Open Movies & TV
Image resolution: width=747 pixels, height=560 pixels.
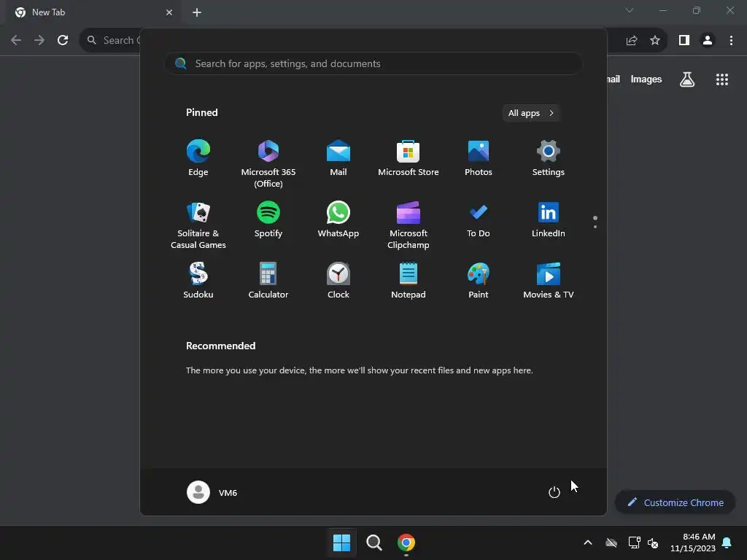549,281
